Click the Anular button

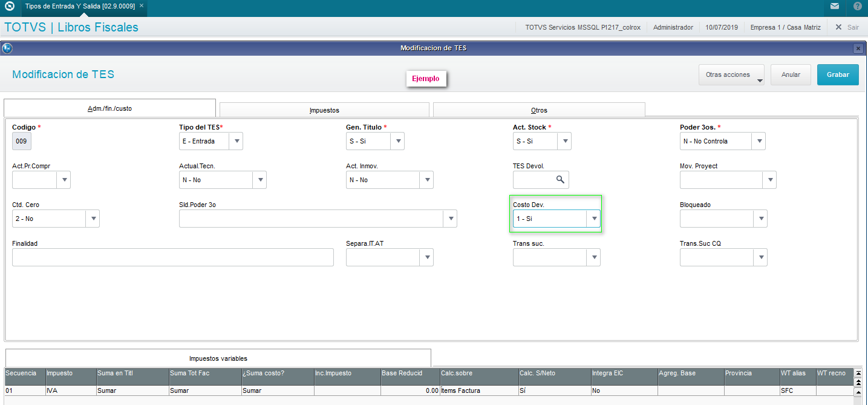pyautogui.click(x=791, y=74)
